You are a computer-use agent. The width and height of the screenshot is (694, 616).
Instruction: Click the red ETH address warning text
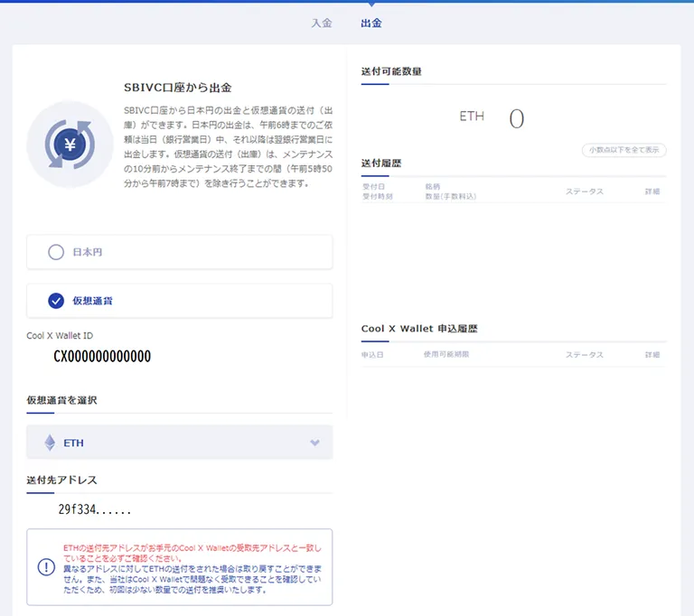point(192,553)
